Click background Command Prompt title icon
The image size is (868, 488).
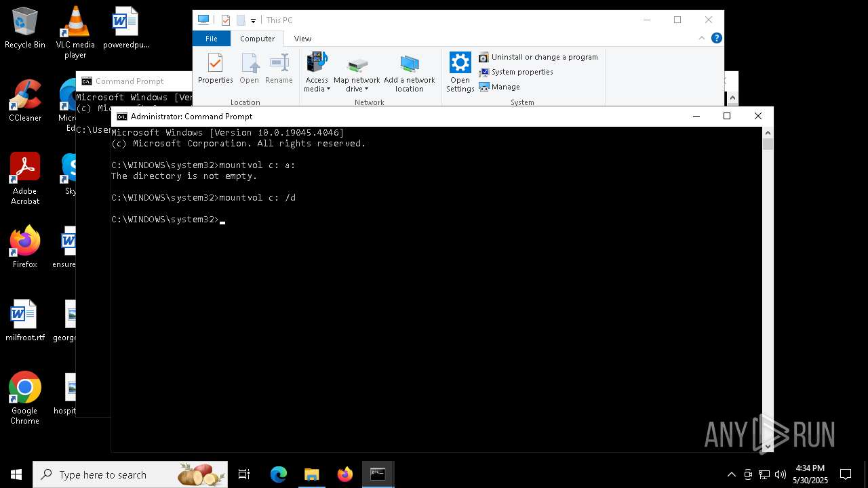click(87, 81)
